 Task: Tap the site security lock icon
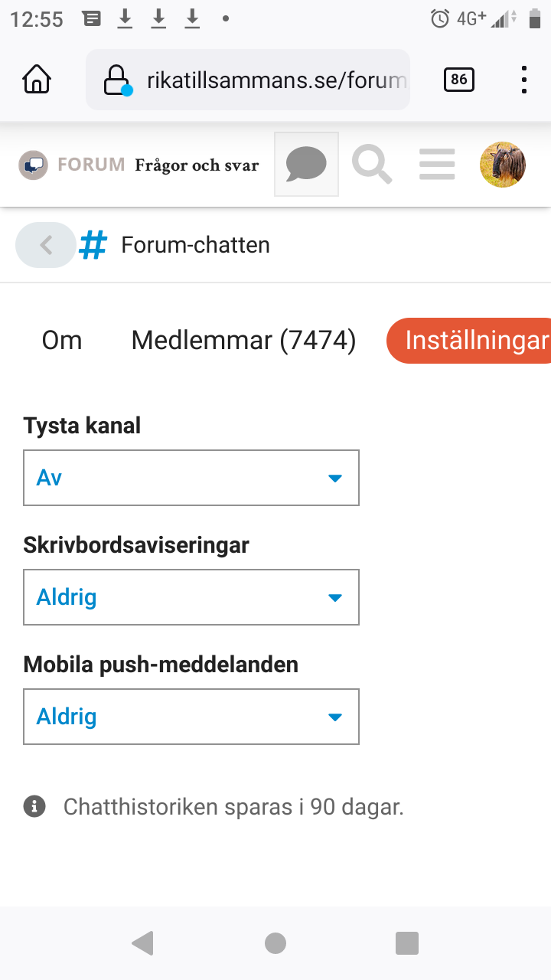click(x=116, y=80)
